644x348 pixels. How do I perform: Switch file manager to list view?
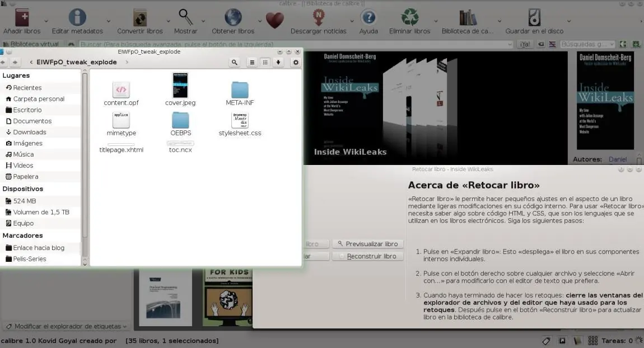click(252, 62)
